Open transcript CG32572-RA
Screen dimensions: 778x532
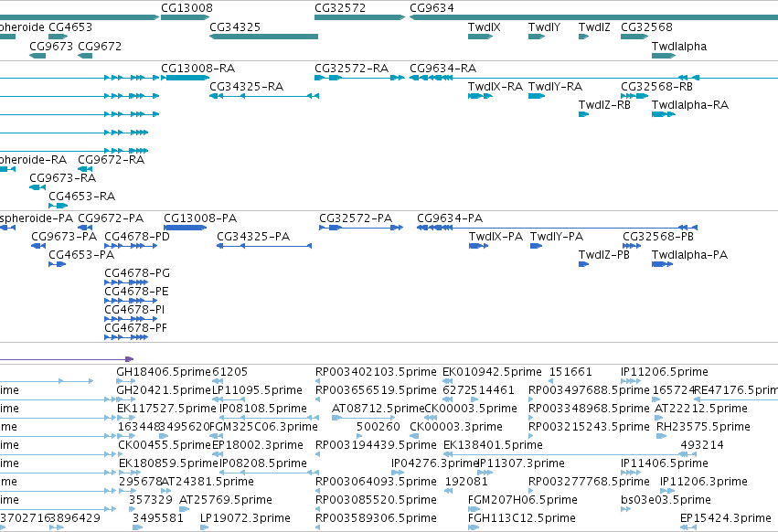[359, 78]
